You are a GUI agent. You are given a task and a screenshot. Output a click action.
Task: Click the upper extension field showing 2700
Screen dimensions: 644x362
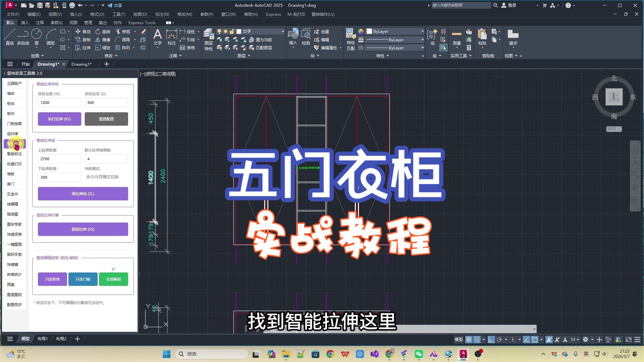coord(59,159)
